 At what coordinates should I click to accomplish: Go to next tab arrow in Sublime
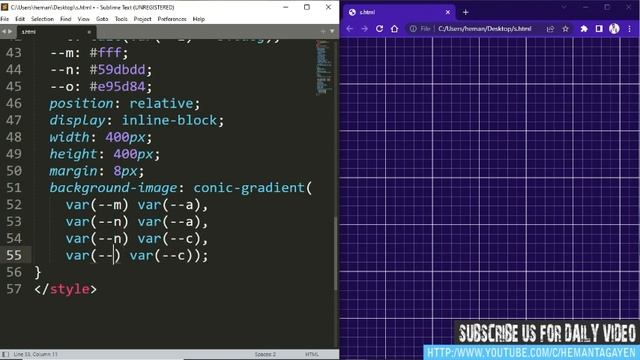[10, 31]
